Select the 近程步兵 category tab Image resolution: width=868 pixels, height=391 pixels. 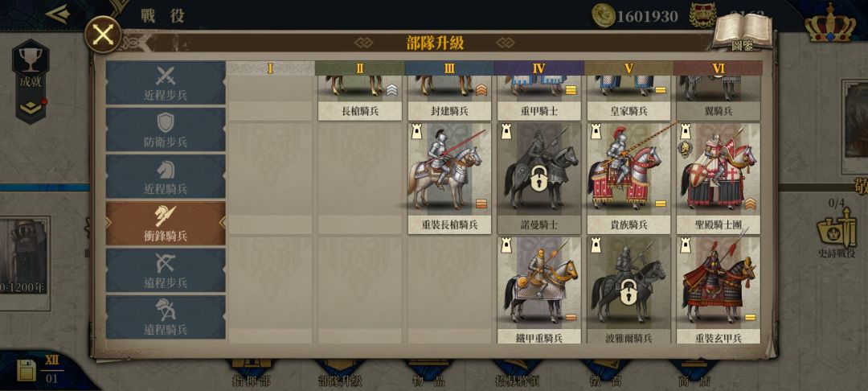point(166,83)
